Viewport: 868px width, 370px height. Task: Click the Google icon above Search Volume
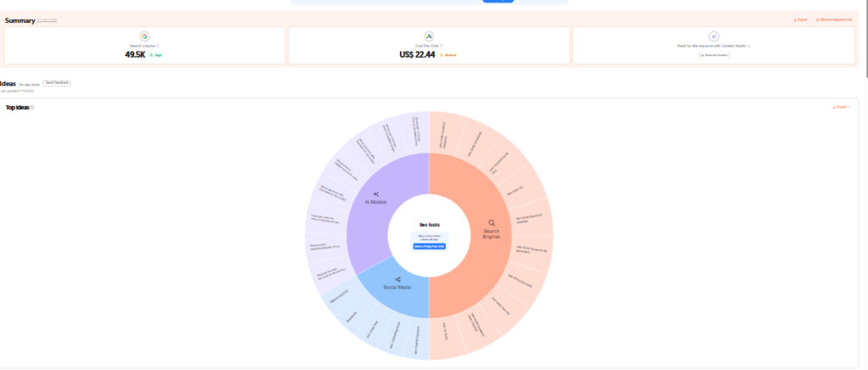point(144,36)
